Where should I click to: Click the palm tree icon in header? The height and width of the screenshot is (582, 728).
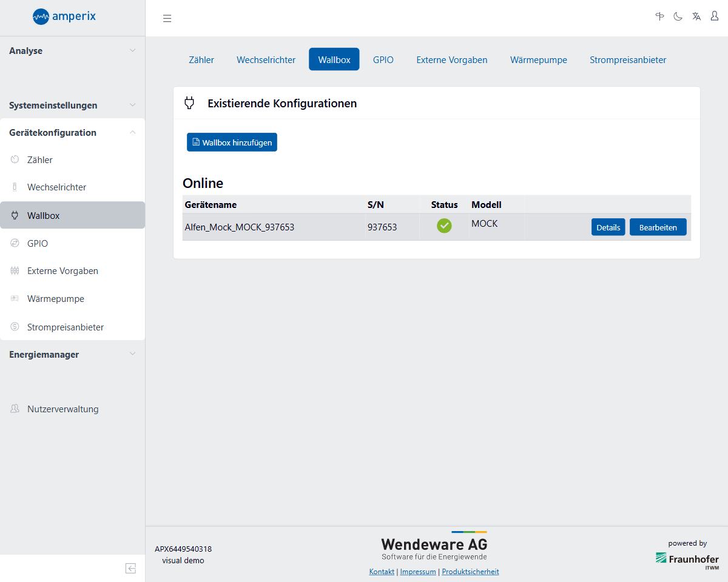coord(659,16)
